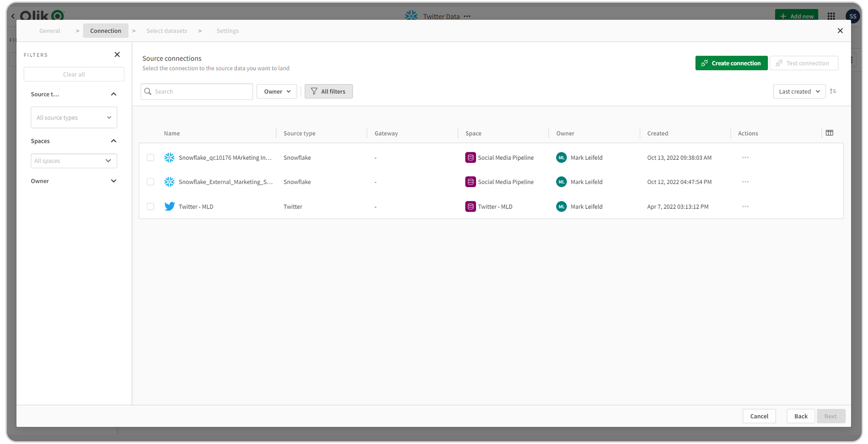The width and height of the screenshot is (868, 444).
Task: Click the Cancel button
Action: tap(759, 416)
